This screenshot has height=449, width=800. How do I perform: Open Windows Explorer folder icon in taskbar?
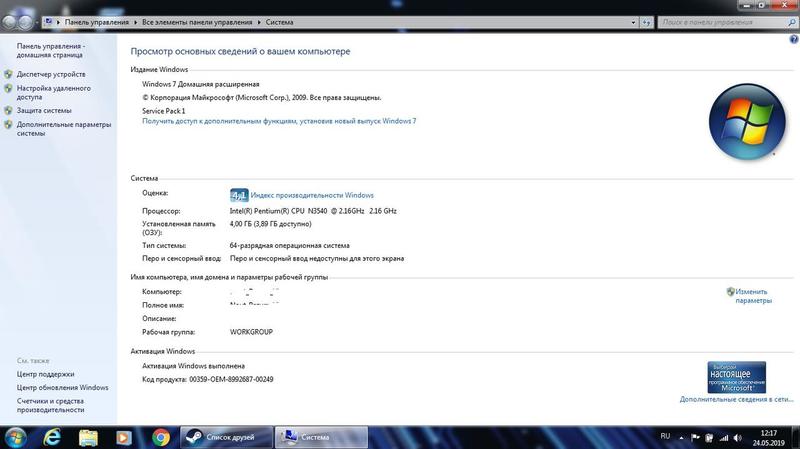88,438
